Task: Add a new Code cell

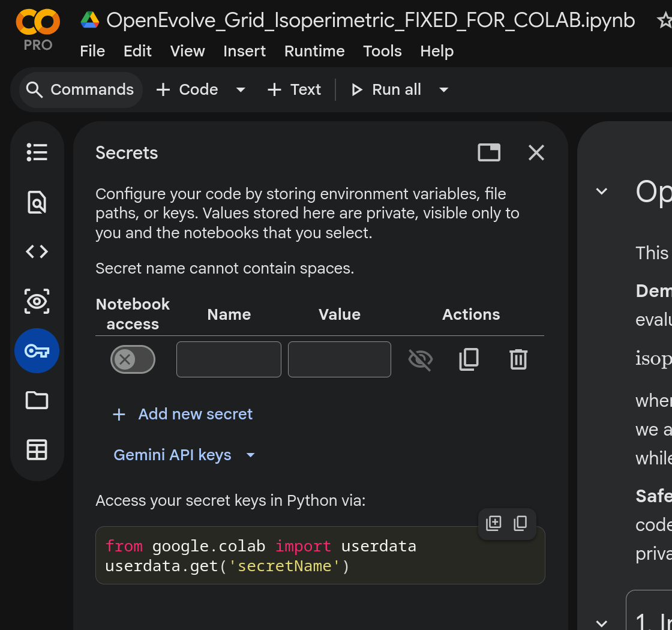Action: (187, 89)
